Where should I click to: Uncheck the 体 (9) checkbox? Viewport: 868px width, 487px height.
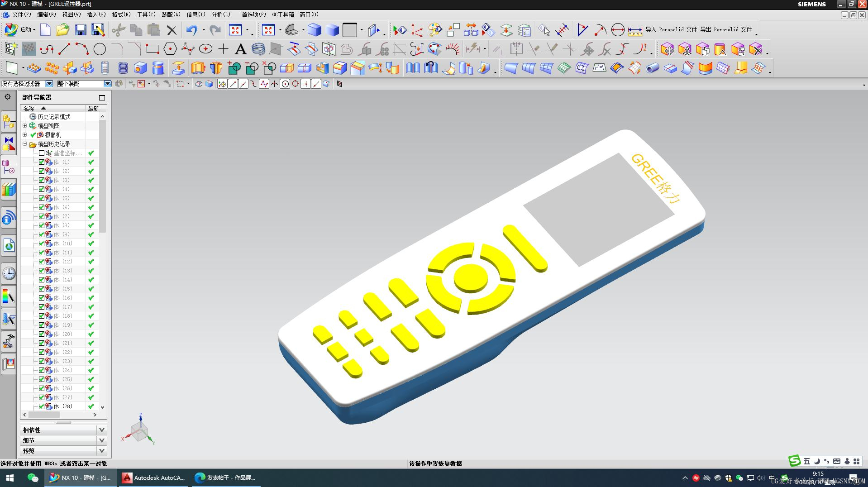click(42, 234)
